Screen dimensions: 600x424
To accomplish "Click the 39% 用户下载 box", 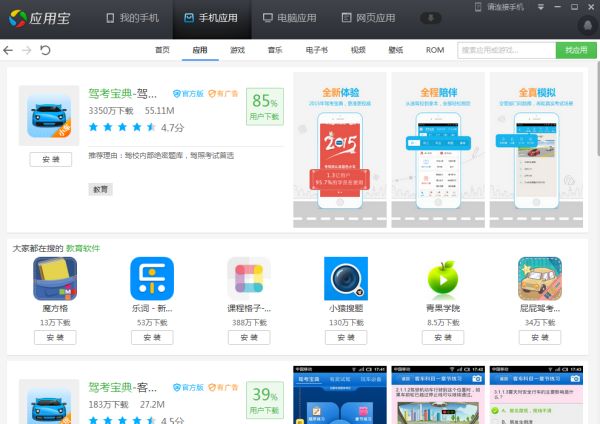I will [x=265, y=400].
